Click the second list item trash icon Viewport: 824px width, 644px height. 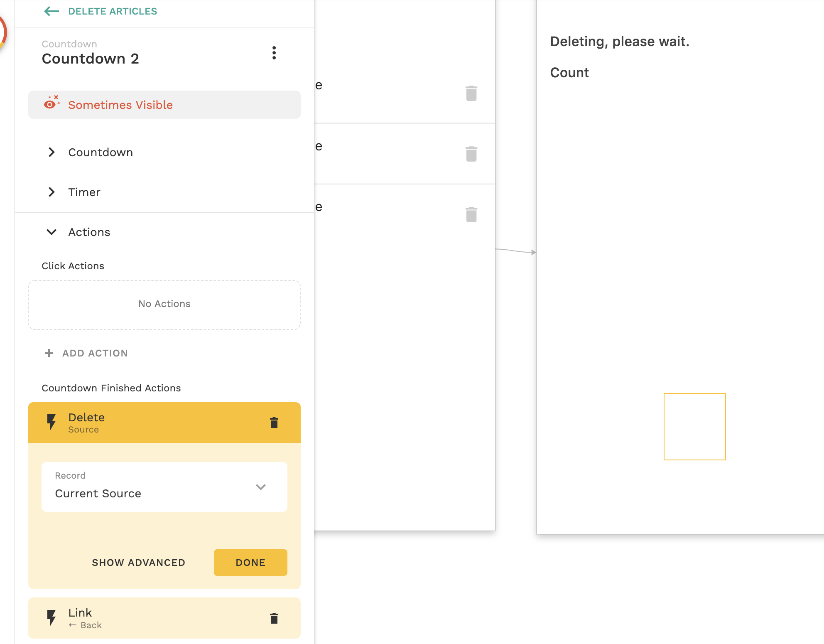471,154
